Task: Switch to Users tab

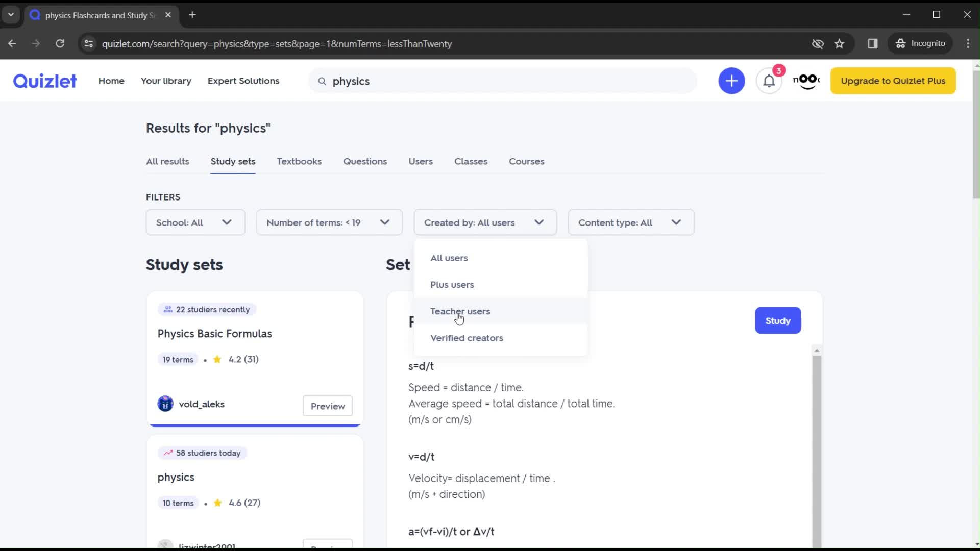Action: (x=421, y=161)
